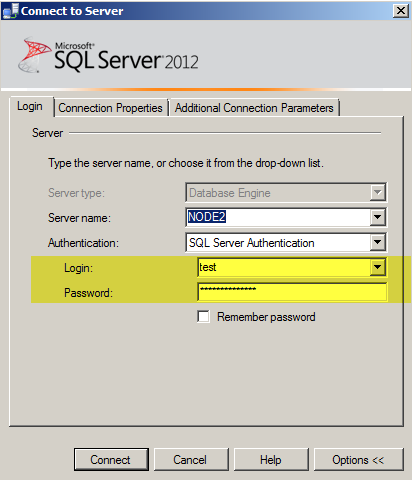The image size is (412, 480).
Task: Click the Connect button
Action: click(111, 460)
